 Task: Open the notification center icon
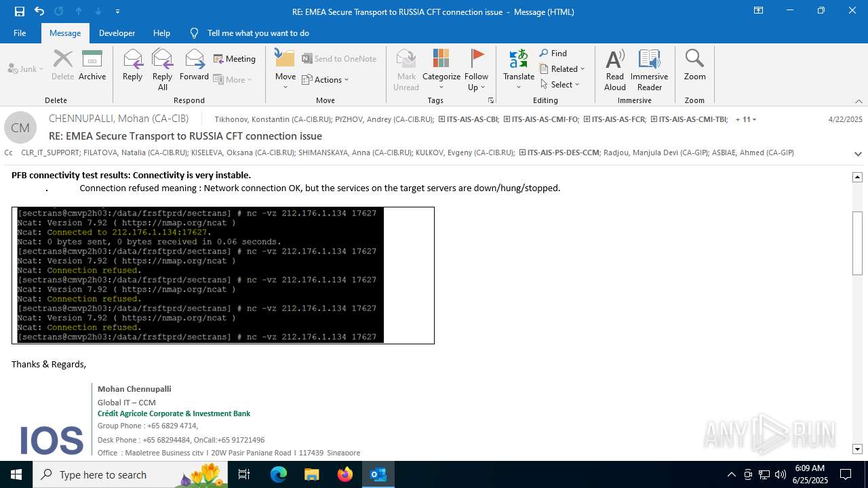click(845, 474)
